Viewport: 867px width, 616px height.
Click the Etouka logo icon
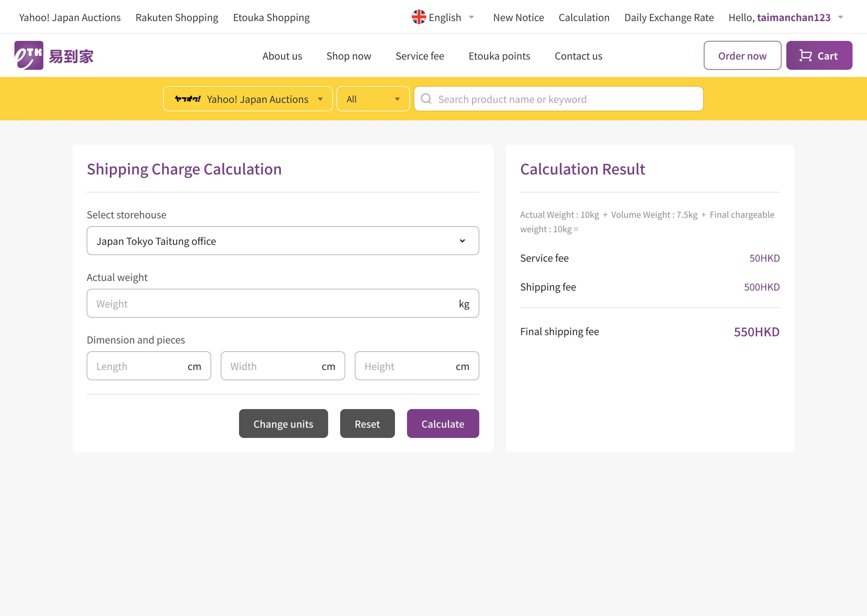click(x=29, y=55)
